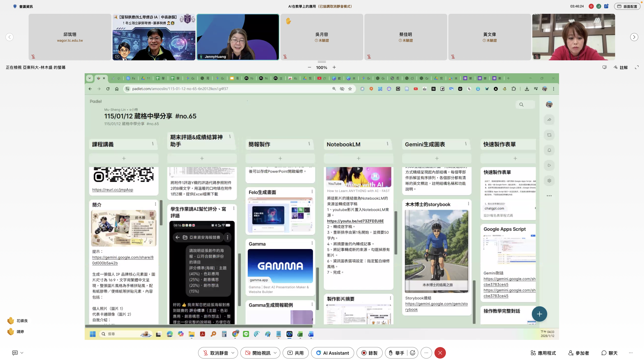Open the 版面配置 layout menu

pyautogui.click(x=627, y=6)
